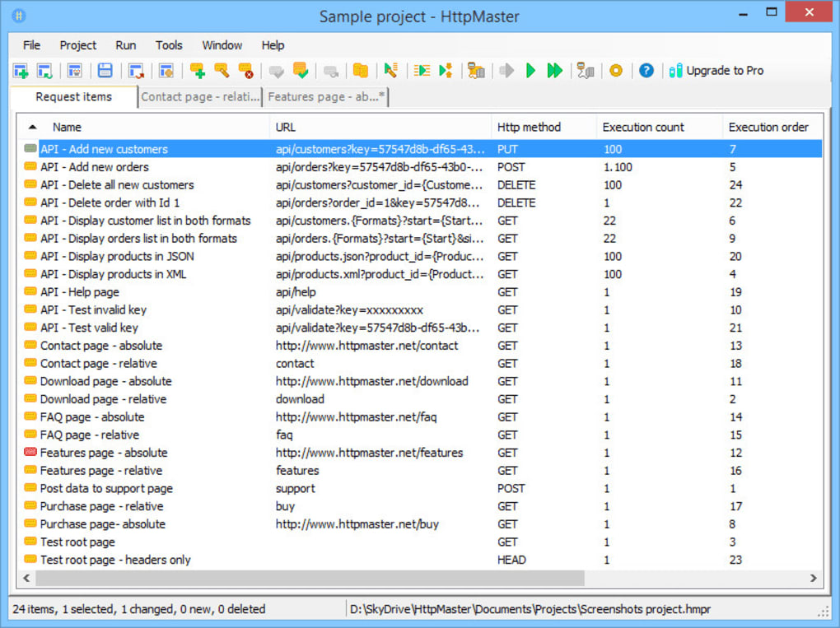Click the Open project icon with green arrow
Image resolution: width=840 pixels, height=628 pixels.
[x=44, y=71]
